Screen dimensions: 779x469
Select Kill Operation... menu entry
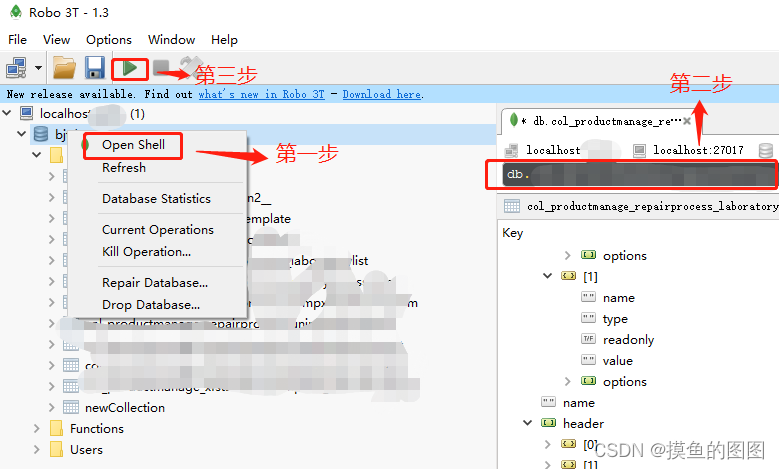(146, 252)
